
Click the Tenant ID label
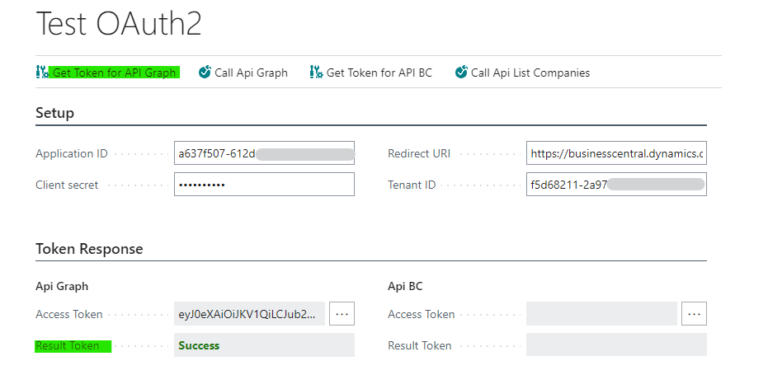click(411, 185)
